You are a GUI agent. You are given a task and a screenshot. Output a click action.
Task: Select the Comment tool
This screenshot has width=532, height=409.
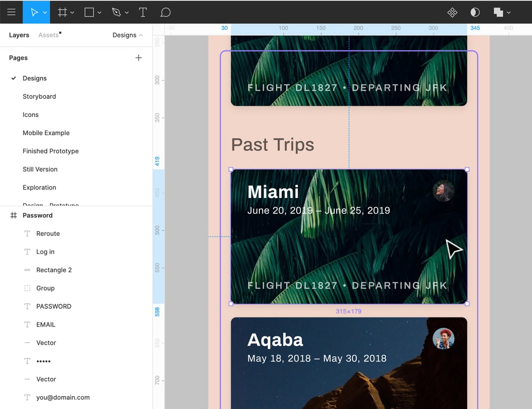coord(166,12)
